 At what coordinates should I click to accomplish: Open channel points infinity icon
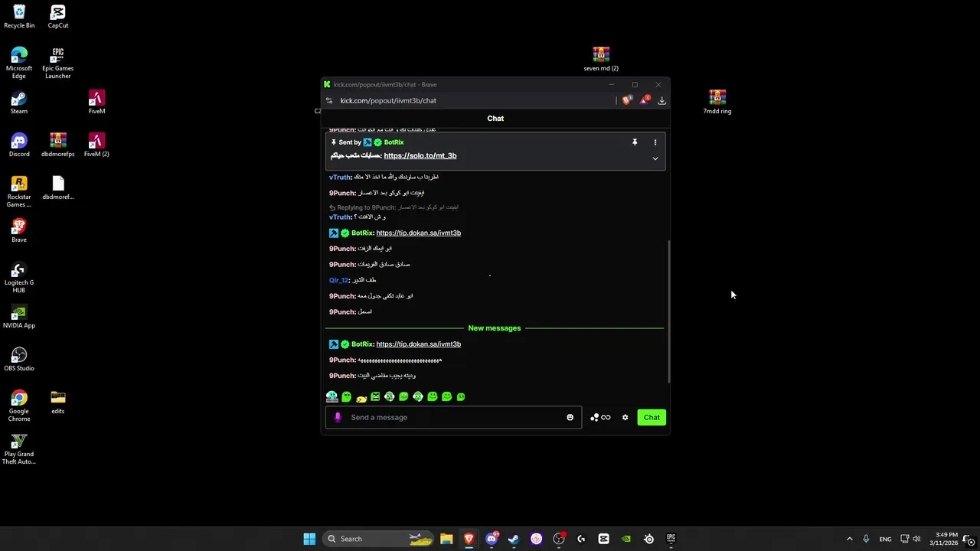coord(600,417)
